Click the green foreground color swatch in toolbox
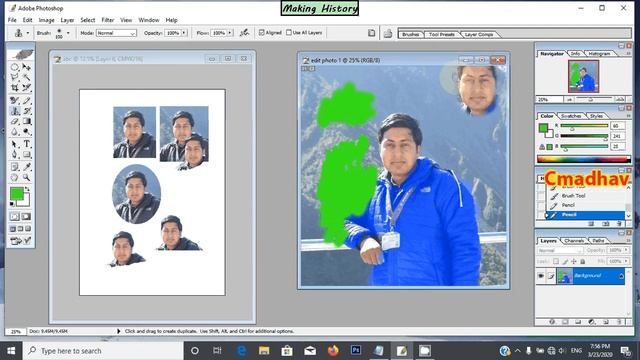Image resolution: width=640 pixels, height=360 pixels. click(x=16, y=193)
